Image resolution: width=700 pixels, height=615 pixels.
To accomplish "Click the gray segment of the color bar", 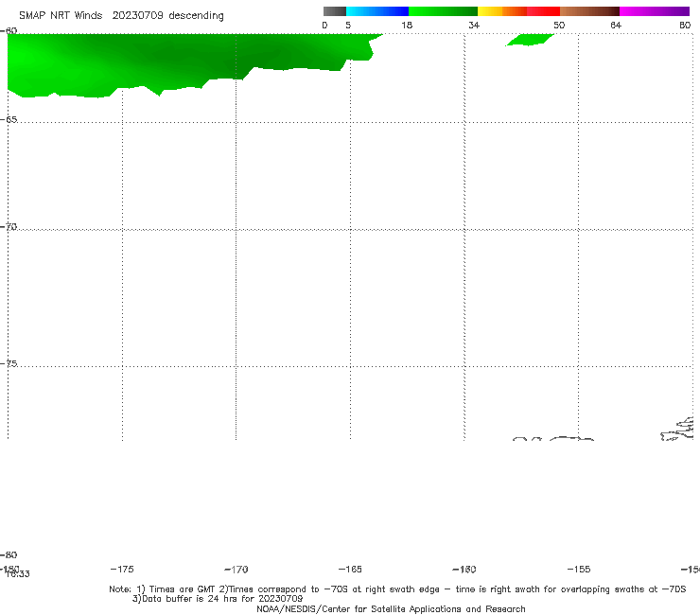I will (334, 11).
